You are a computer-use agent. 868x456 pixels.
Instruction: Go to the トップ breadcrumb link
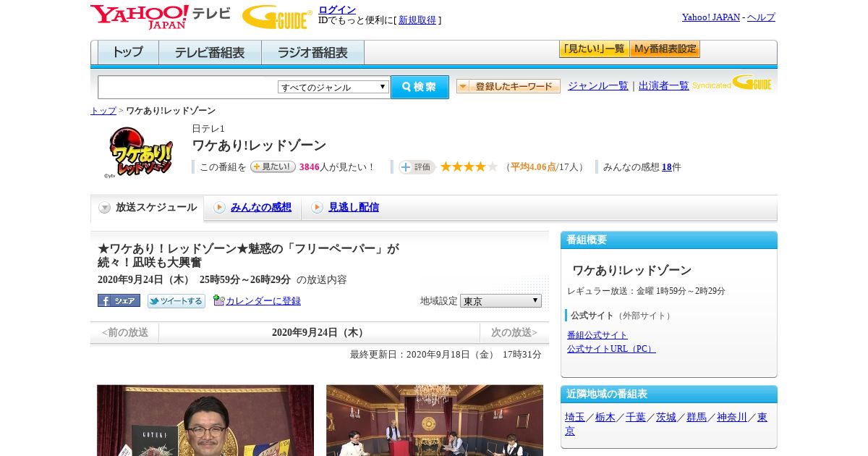(103, 111)
